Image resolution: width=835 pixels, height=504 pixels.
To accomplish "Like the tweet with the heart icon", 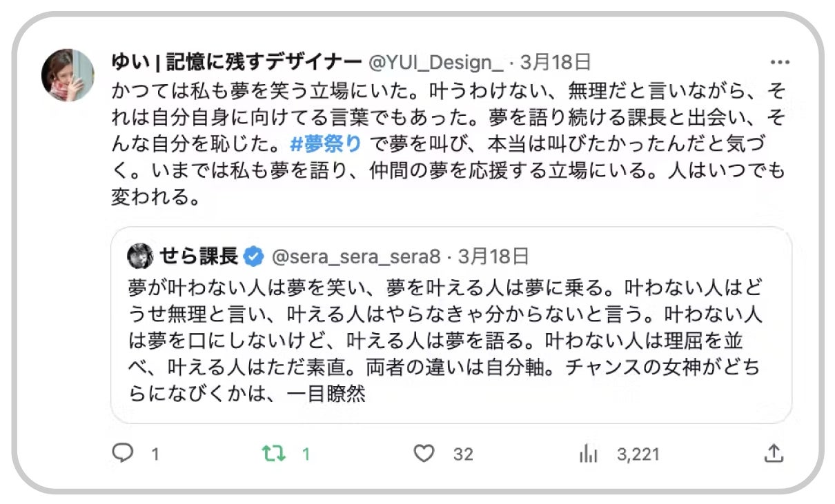I will click(x=424, y=453).
